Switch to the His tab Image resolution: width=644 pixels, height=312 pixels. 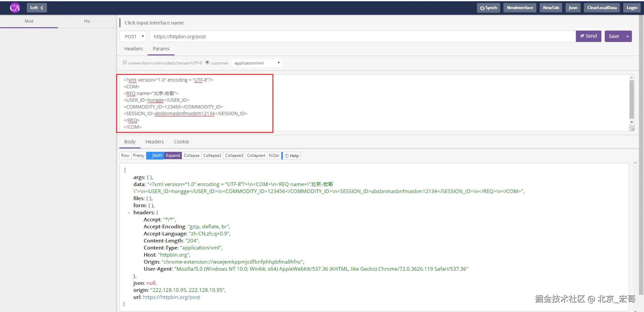[x=87, y=21]
